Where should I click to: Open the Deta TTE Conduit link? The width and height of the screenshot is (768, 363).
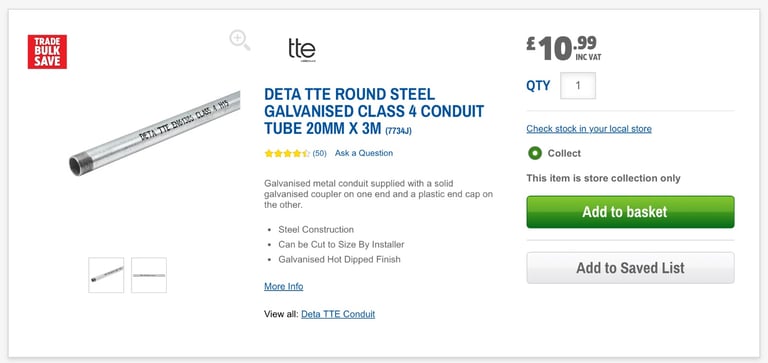pyautogui.click(x=338, y=314)
